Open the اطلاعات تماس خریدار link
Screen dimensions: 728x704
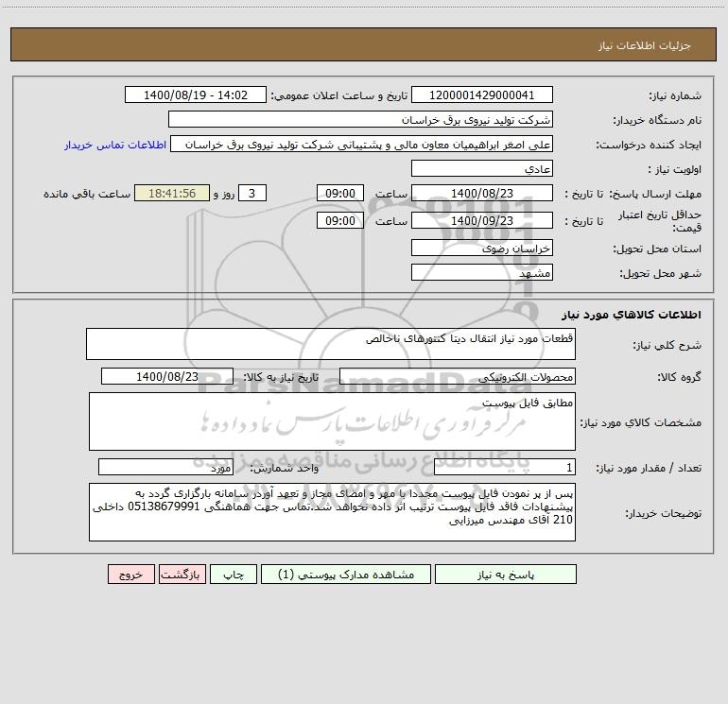tap(115, 145)
